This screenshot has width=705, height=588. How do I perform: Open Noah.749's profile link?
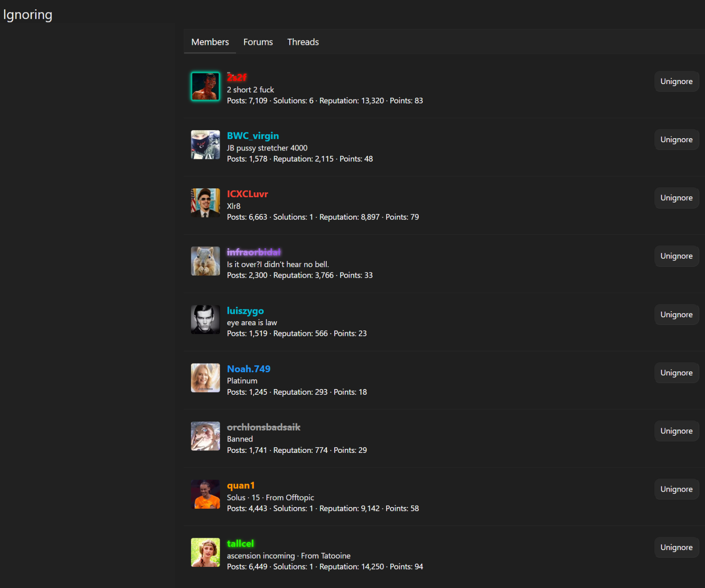pyautogui.click(x=249, y=369)
